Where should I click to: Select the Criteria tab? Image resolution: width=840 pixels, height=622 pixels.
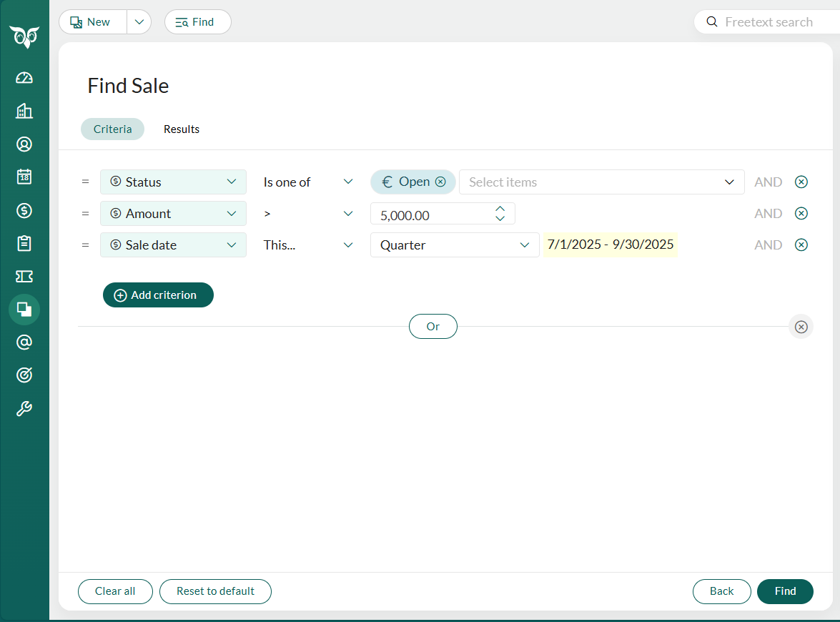point(112,129)
